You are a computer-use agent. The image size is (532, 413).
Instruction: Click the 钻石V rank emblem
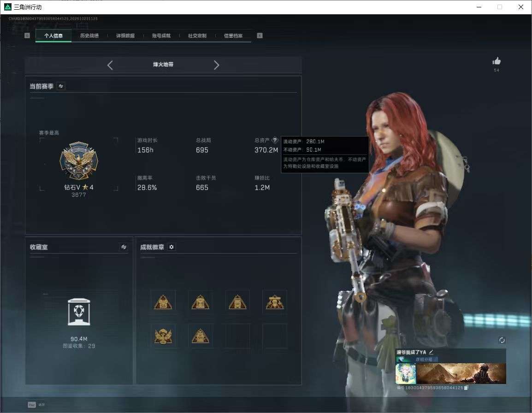click(x=79, y=160)
